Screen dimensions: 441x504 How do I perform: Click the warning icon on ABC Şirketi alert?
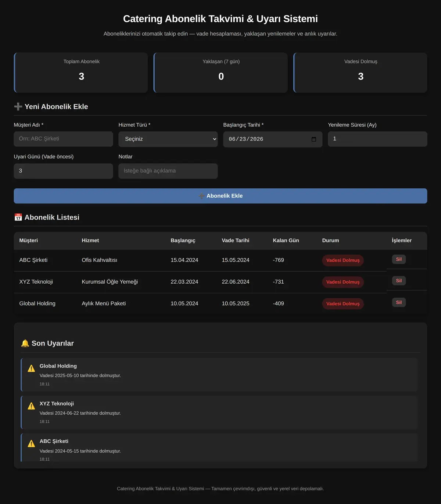coord(32,444)
